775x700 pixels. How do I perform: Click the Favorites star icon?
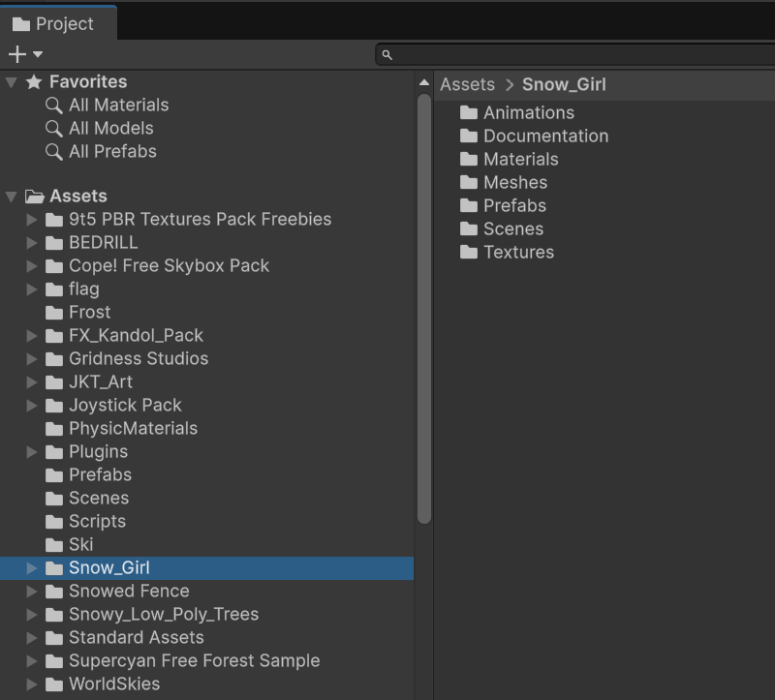click(34, 82)
